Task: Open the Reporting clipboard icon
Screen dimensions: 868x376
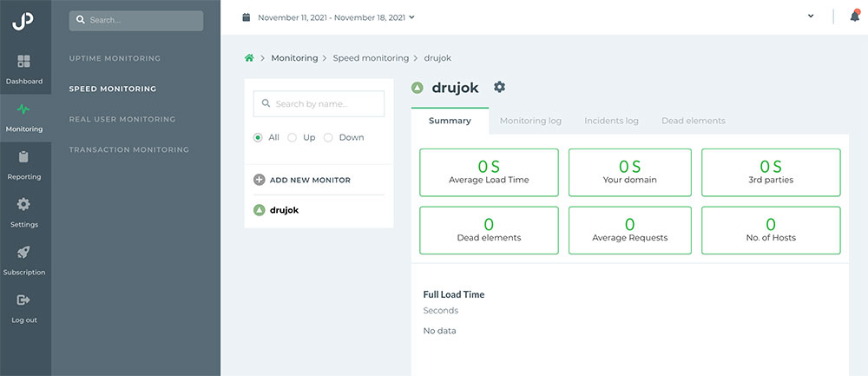Action: point(23,156)
